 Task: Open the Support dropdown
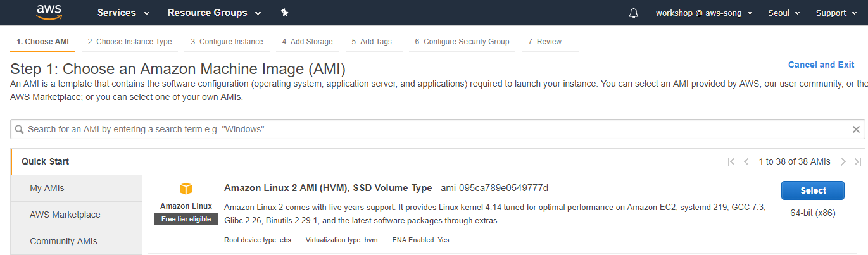[836, 13]
